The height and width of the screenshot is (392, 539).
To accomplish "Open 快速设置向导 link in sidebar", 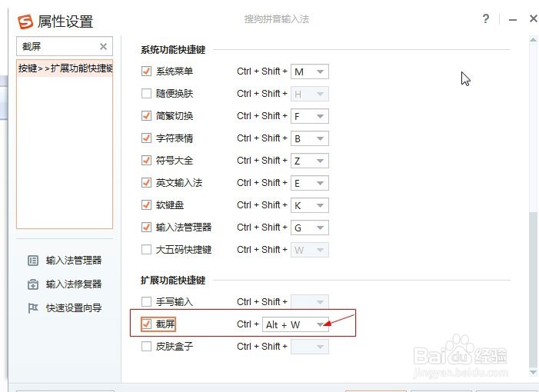I will coord(74,307).
